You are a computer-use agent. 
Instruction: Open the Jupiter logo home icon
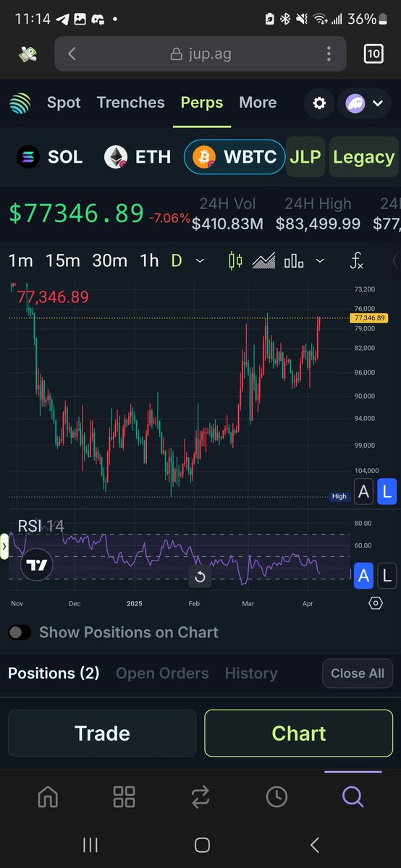click(x=20, y=103)
